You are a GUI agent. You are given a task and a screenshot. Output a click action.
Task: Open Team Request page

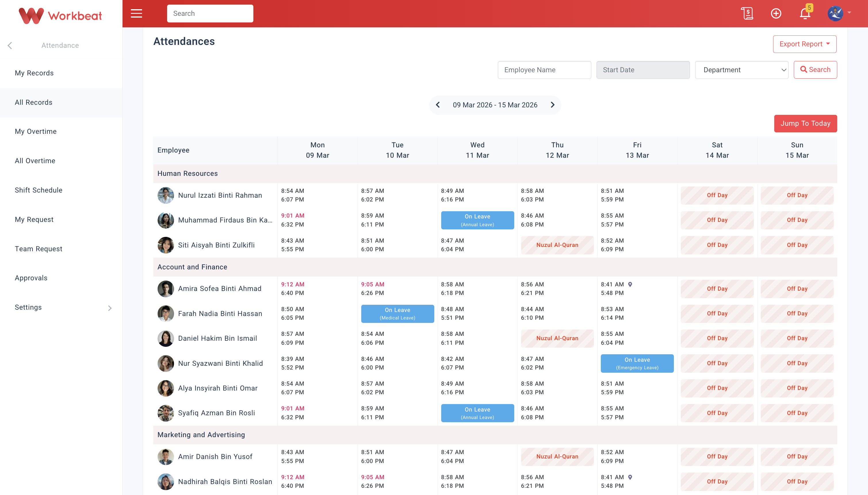click(61, 249)
